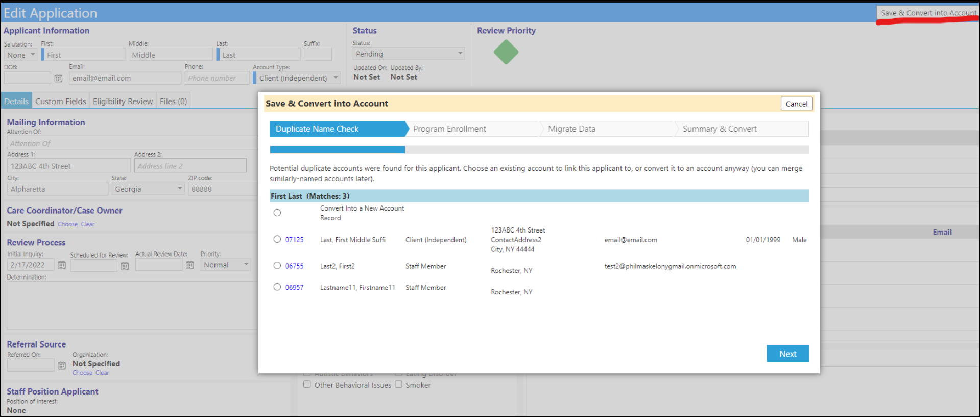Click the Last name input field
Screen dimensions: 980x417
click(x=258, y=55)
